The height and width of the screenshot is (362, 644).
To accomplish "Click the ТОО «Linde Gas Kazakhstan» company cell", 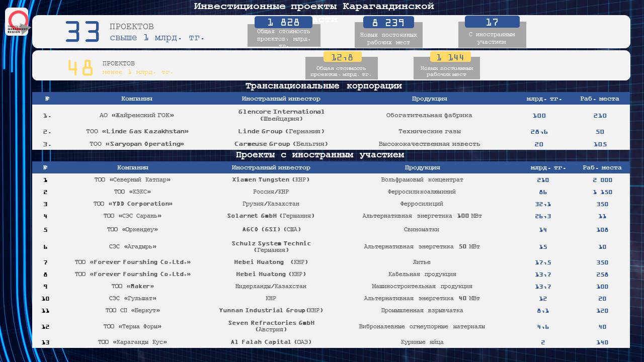I will [x=137, y=132].
